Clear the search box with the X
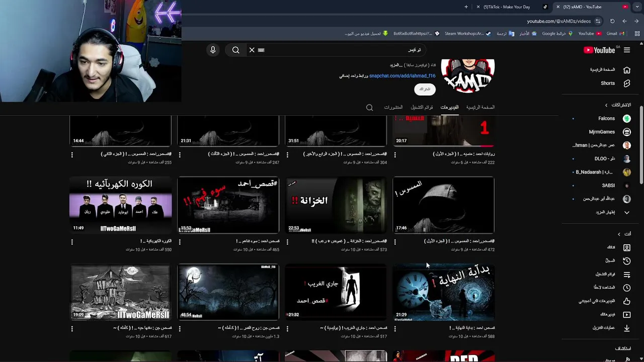Screen dimensions: 644x362 coord(252,50)
